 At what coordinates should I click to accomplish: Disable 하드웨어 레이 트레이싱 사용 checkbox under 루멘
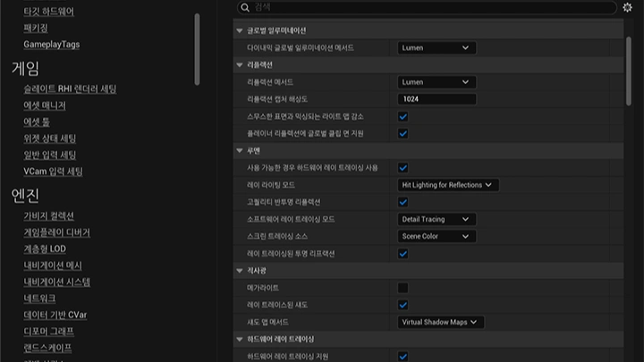coord(403,167)
